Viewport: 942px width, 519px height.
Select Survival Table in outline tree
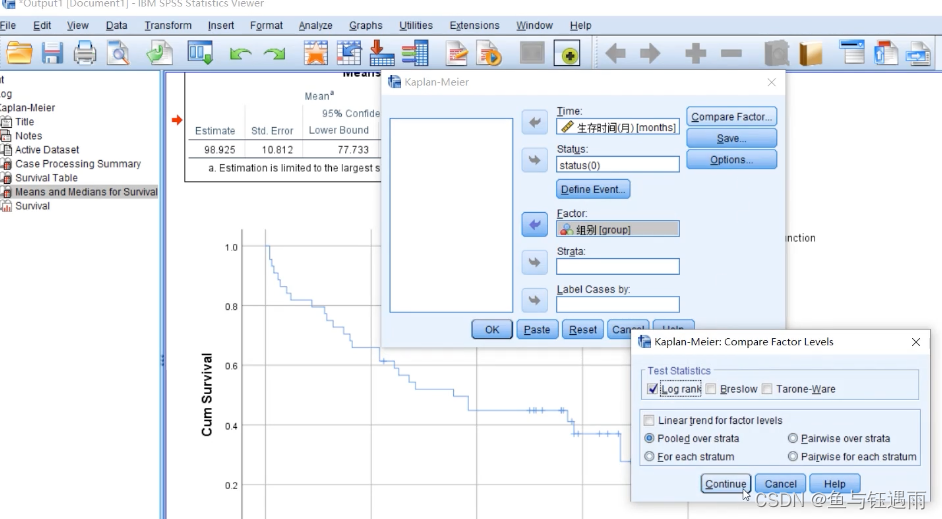(x=46, y=178)
